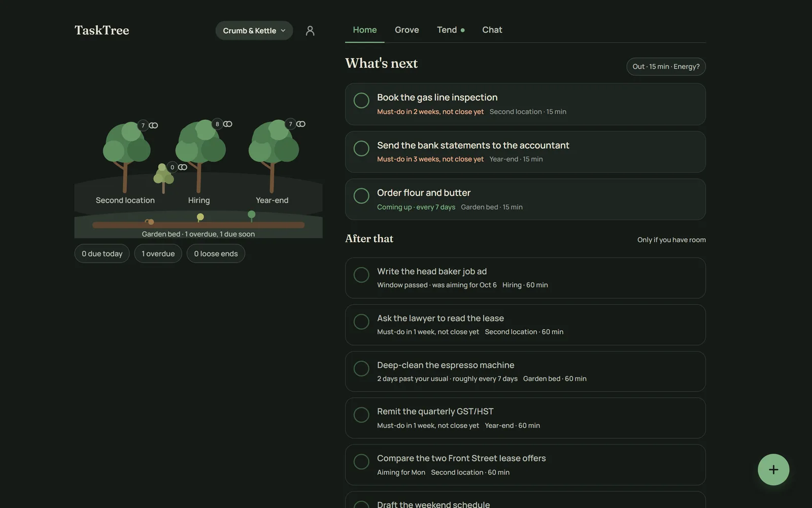The width and height of the screenshot is (812, 508).
Task: Open the Grove tab
Action: [407, 30]
